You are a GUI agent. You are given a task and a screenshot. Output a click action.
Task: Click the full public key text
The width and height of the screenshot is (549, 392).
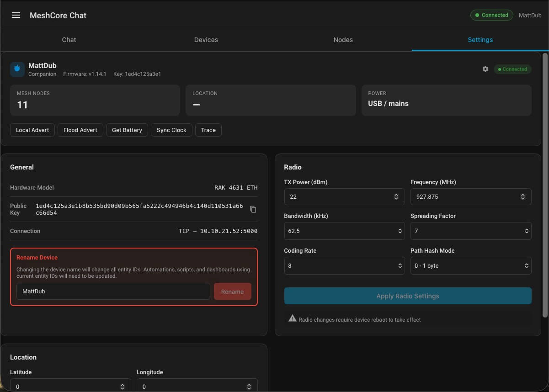pyautogui.click(x=139, y=209)
